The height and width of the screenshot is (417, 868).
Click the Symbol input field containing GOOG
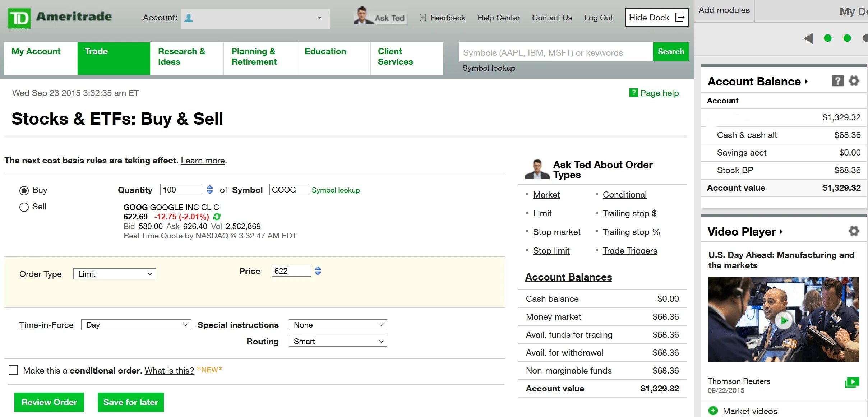289,190
